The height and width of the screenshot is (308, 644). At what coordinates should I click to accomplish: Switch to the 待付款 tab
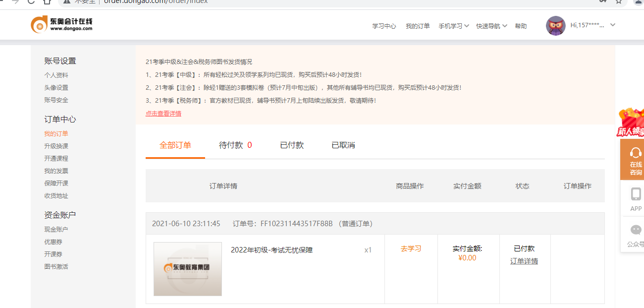click(x=235, y=145)
